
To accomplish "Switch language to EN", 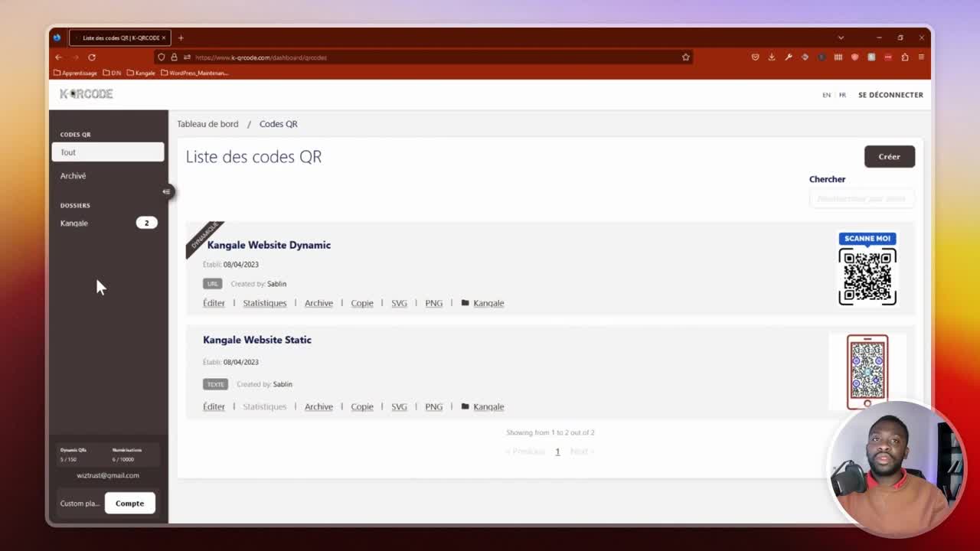I will (x=826, y=95).
